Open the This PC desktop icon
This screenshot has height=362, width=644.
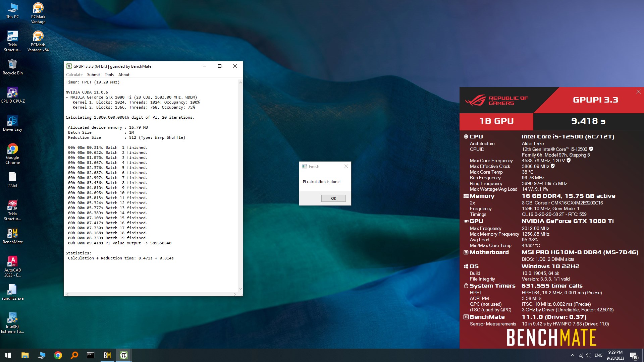point(12,11)
